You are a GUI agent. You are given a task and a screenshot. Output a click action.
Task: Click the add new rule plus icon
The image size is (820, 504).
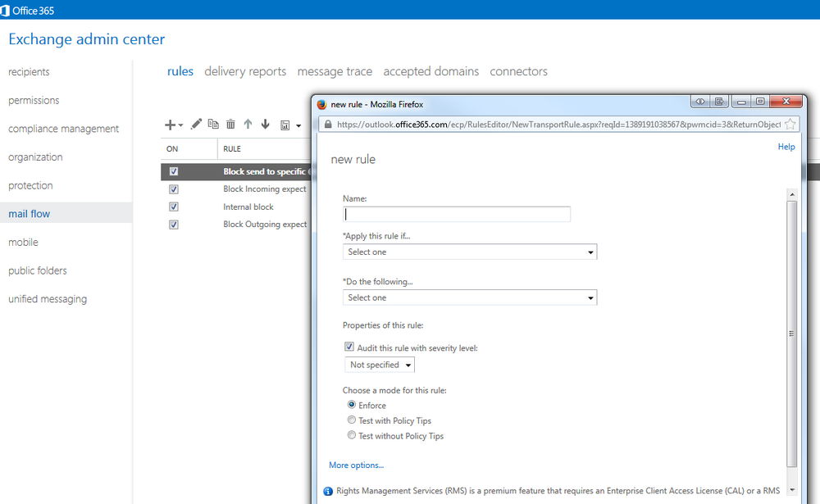tap(170, 125)
